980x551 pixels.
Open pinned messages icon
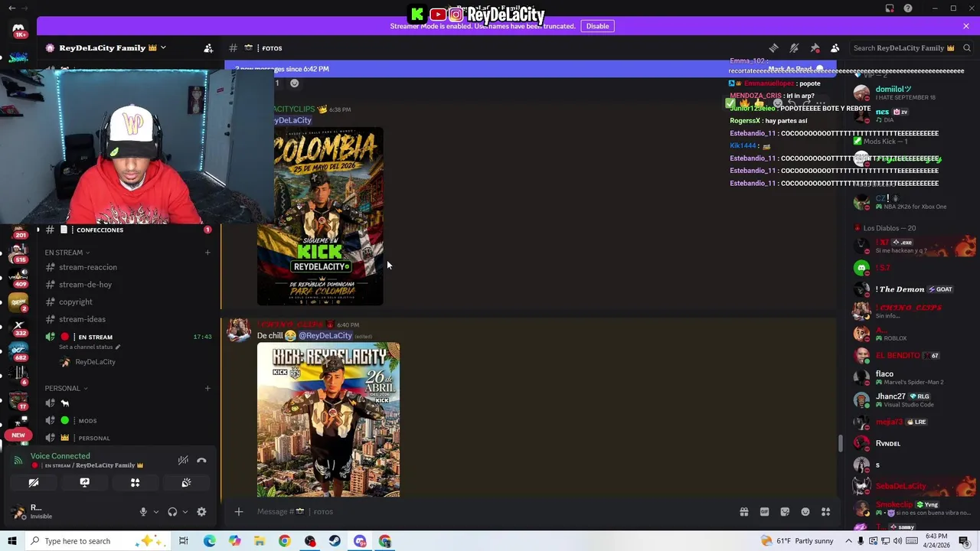815,48
